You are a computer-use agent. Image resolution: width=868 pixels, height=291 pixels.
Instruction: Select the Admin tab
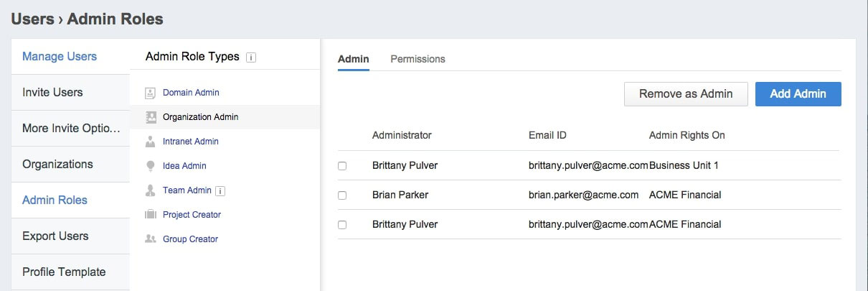[x=353, y=59]
